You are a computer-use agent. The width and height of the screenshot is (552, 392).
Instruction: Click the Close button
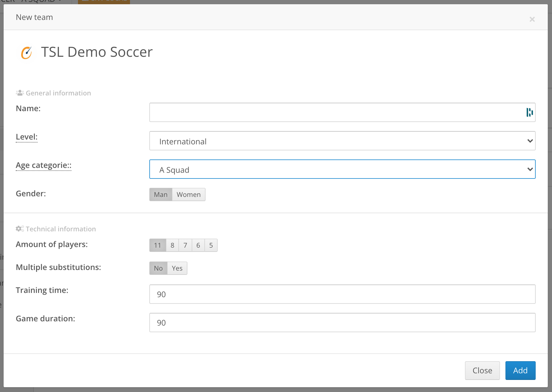pyautogui.click(x=482, y=370)
